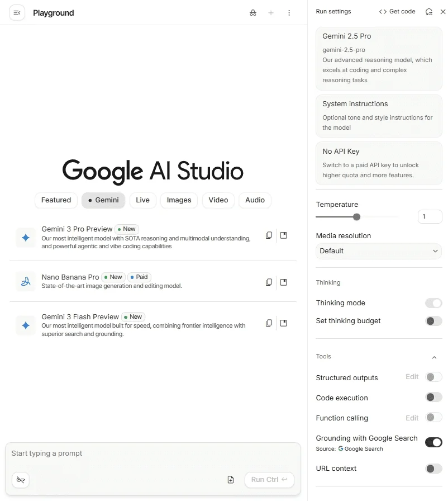The image size is (448, 501).
Task: Copy Nano Banana Pro model ID
Action: tap(269, 282)
